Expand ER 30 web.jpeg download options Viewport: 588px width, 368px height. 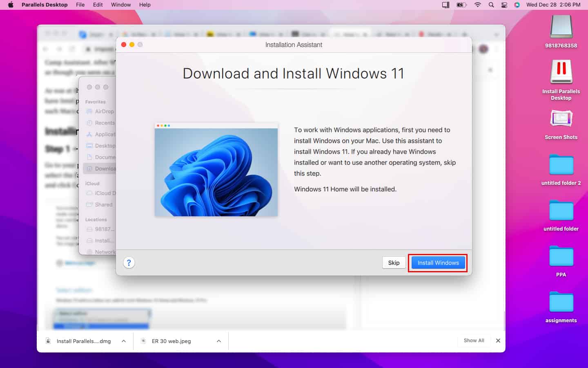219,341
